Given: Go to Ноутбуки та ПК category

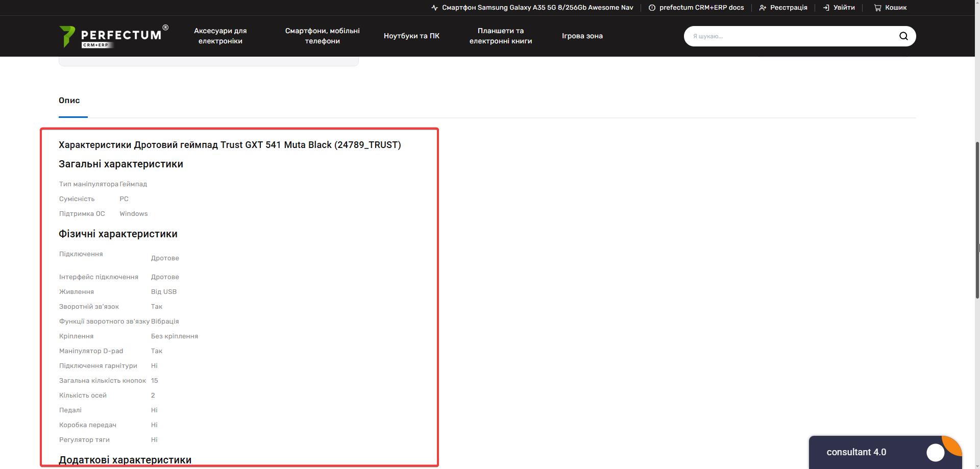Looking at the screenshot, I should coord(411,36).
